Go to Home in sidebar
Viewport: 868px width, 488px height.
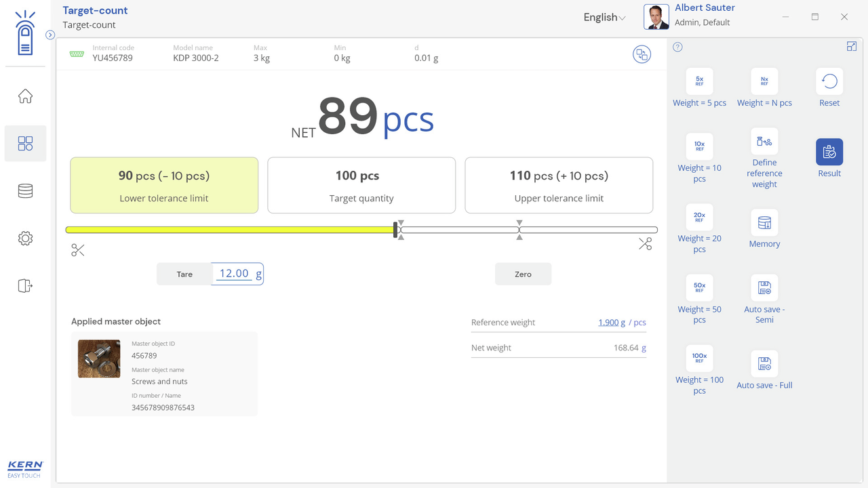point(25,96)
